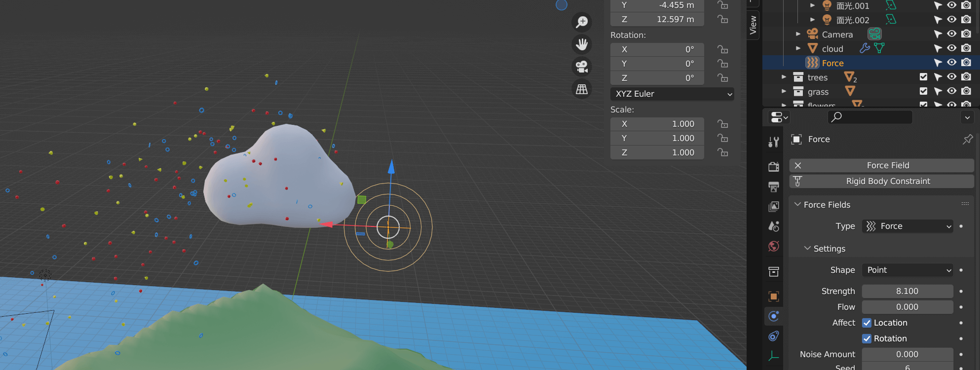Image resolution: width=980 pixels, height=370 pixels.
Task: Click the Rigid Body Constraint button
Action: coord(882,181)
